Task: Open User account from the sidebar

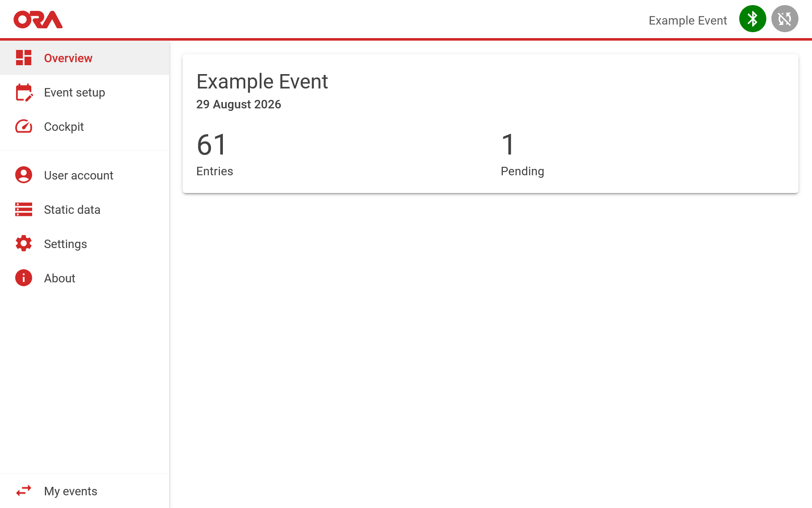Action: (85, 175)
